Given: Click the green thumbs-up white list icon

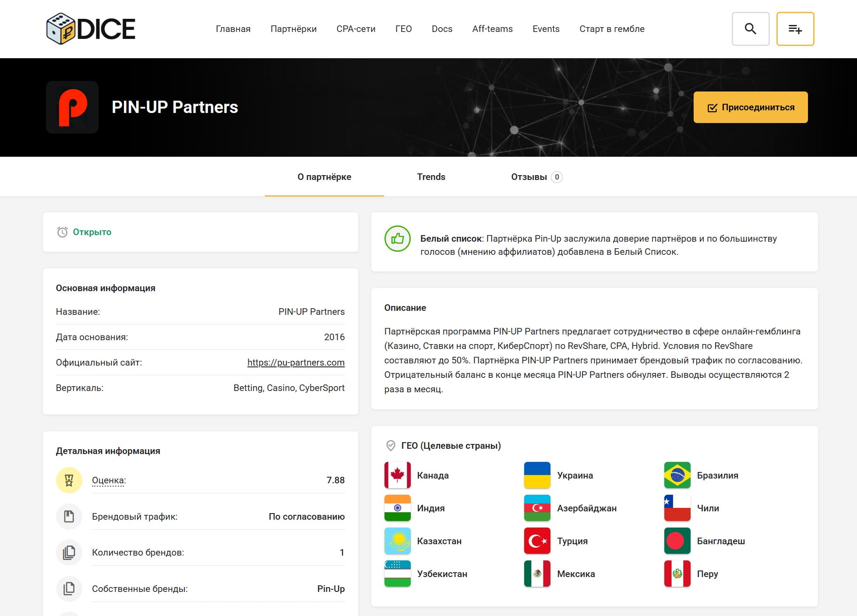Looking at the screenshot, I should pyautogui.click(x=398, y=239).
